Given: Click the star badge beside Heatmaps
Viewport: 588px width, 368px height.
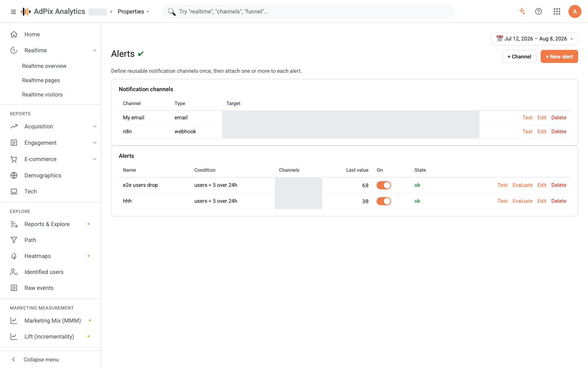Looking at the screenshot, I should tap(89, 256).
